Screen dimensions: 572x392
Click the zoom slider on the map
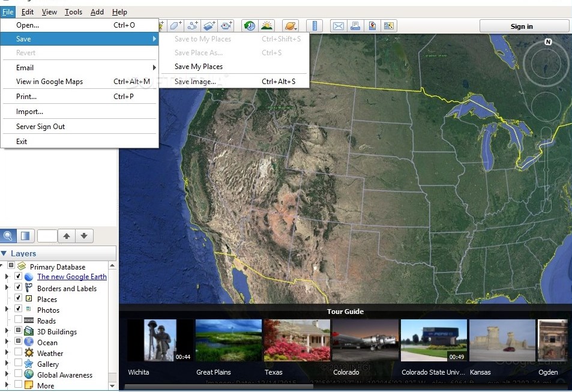point(546,170)
